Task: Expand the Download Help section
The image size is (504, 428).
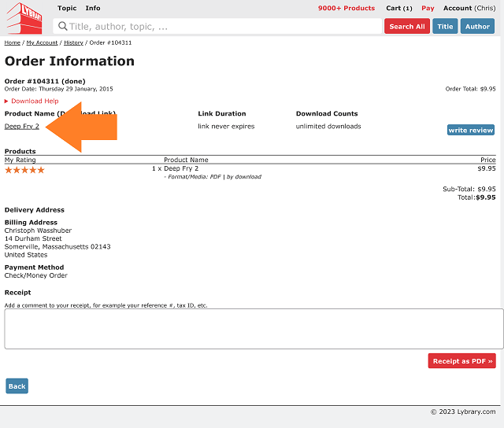Action: (32, 101)
